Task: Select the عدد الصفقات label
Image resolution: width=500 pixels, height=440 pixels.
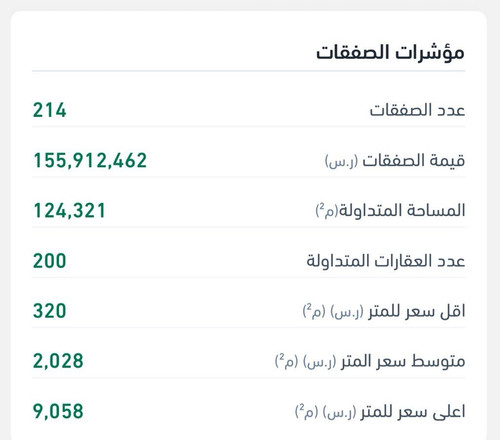Action: click(x=417, y=110)
